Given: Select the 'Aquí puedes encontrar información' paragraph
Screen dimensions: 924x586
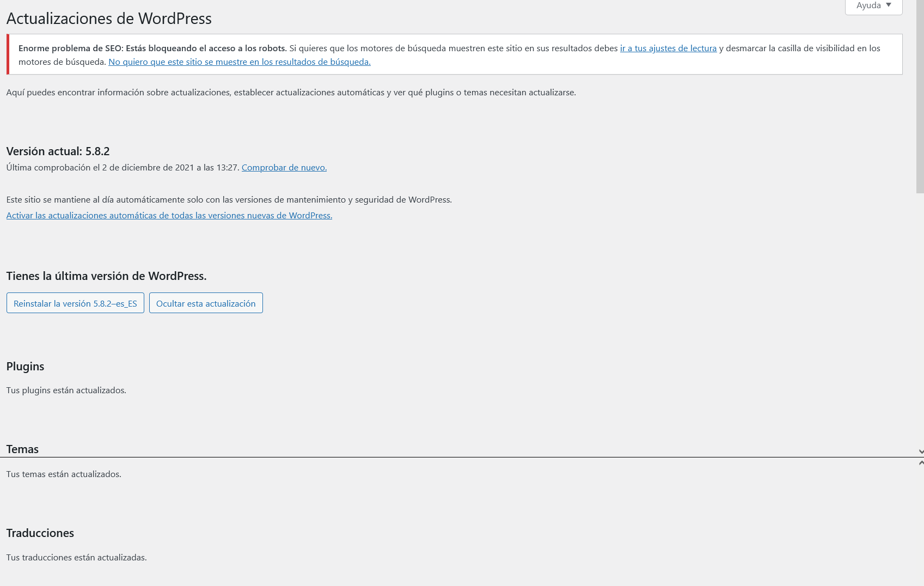Looking at the screenshot, I should click(291, 93).
